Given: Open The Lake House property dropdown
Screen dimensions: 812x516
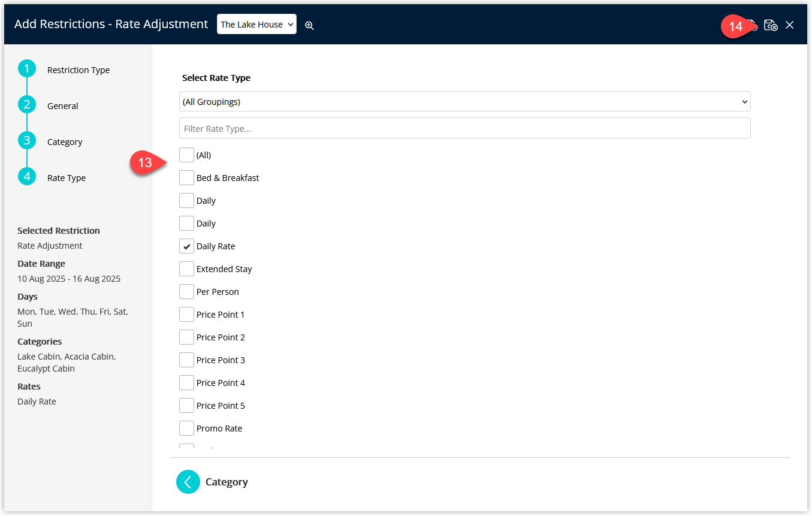Looking at the screenshot, I should click(x=256, y=25).
